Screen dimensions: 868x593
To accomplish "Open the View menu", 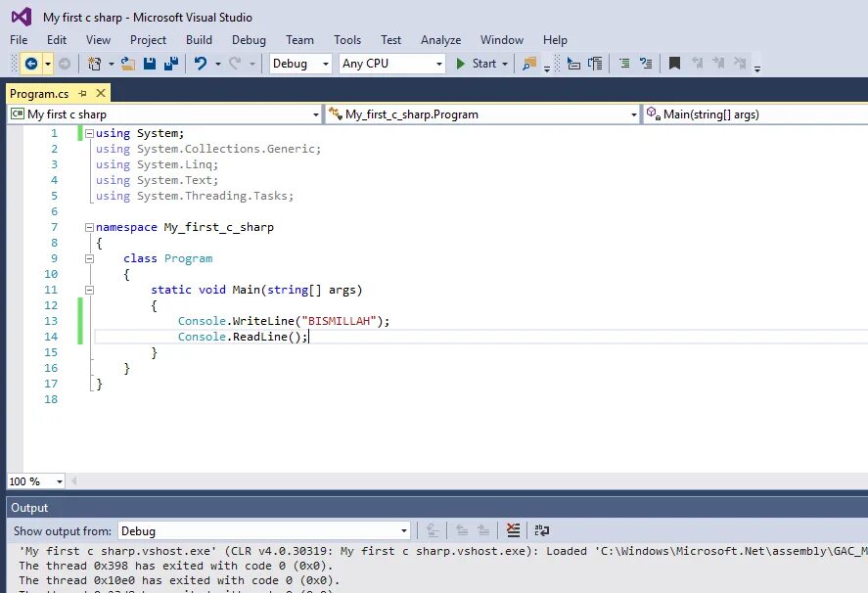I will 98,40.
